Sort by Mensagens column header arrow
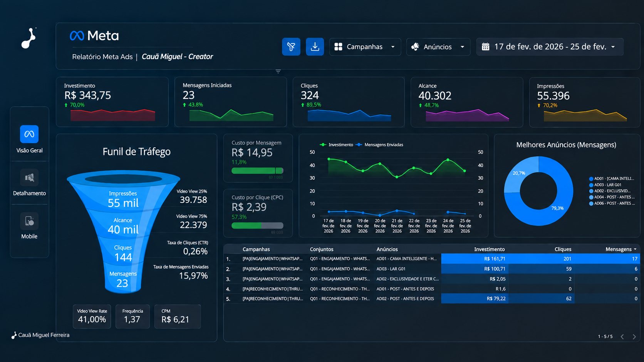The width and height of the screenshot is (644, 362). (x=635, y=249)
